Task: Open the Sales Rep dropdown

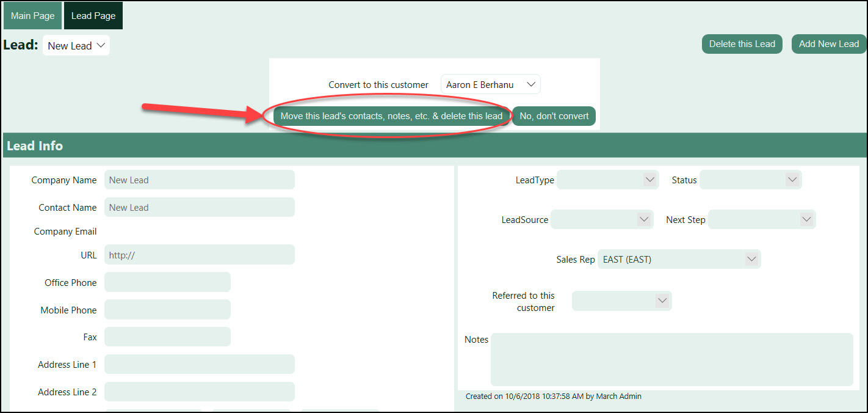Action: click(x=679, y=260)
